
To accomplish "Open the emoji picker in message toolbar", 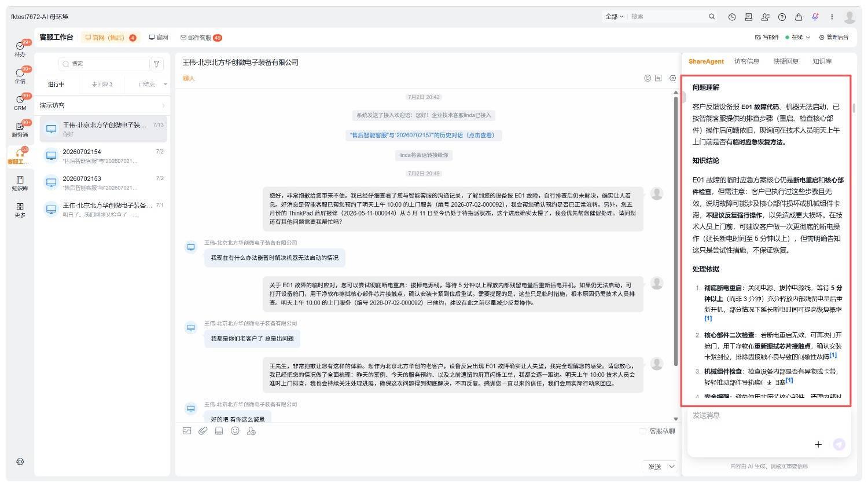I will pos(235,431).
